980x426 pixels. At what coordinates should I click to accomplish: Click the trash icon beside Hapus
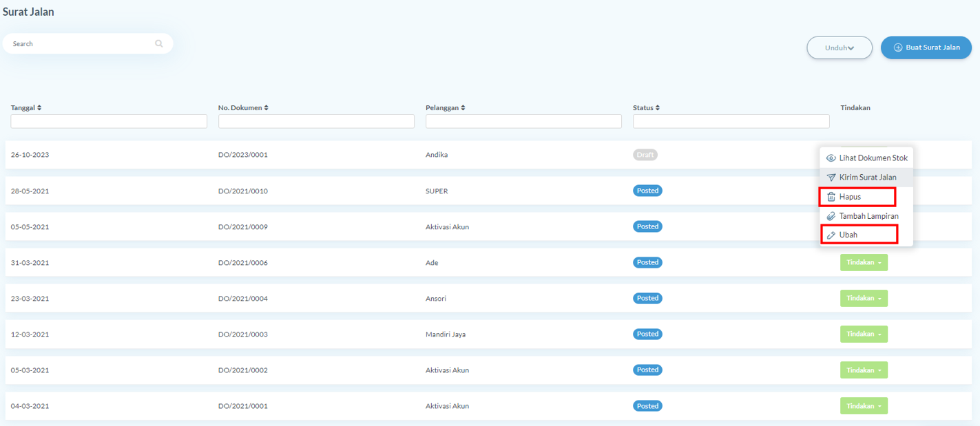click(831, 197)
